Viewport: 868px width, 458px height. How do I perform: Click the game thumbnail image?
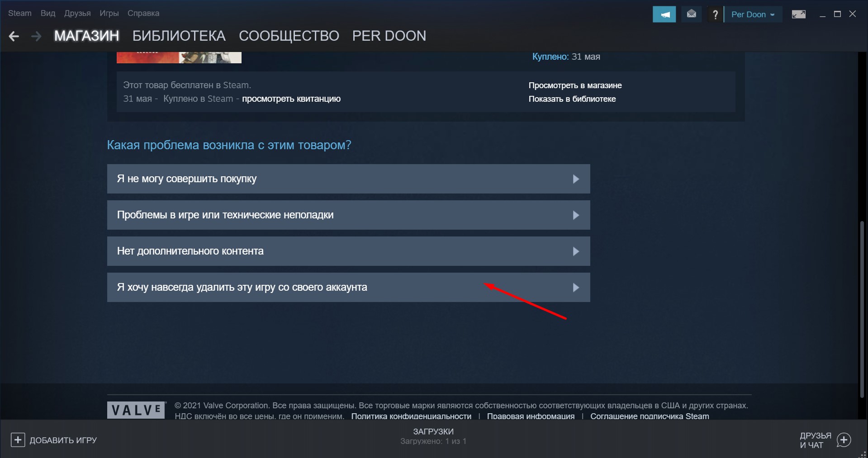tap(179, 57)
